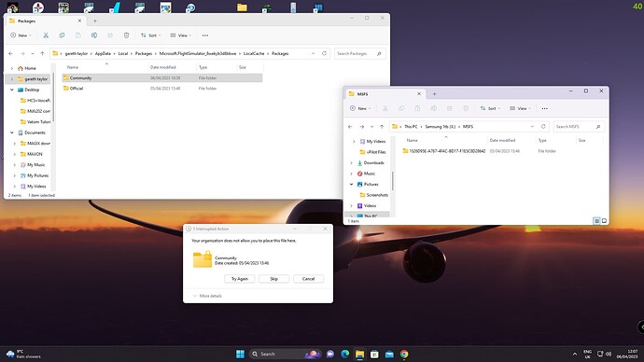Image resolution: width=644 pixels, height=362 pixels.
Task: Open the Windows Start menu
Action: (240, 354)
